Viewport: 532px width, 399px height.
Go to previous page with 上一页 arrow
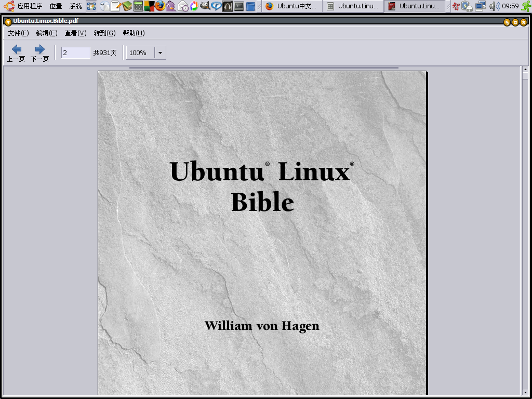pos(16,54)
